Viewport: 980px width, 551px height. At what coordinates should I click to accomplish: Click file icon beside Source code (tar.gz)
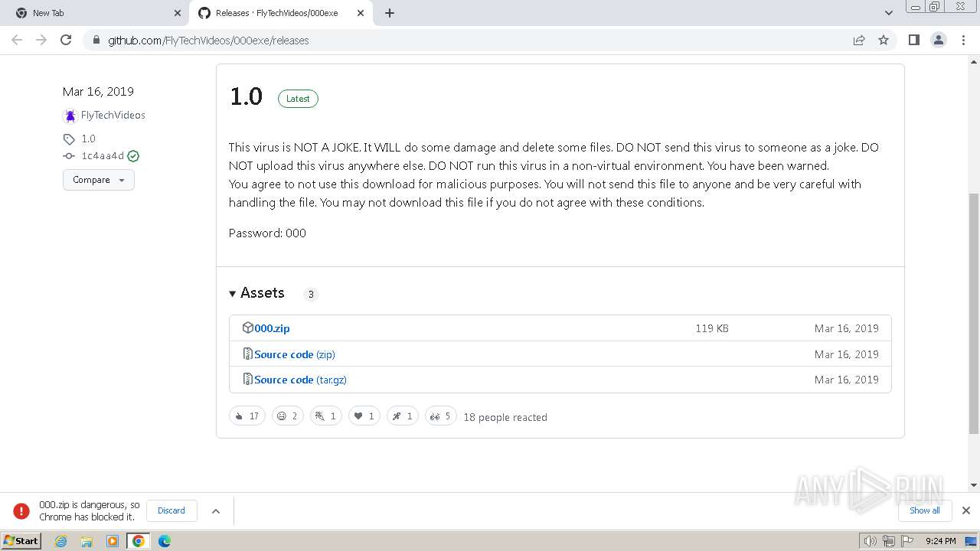[247, 379]
